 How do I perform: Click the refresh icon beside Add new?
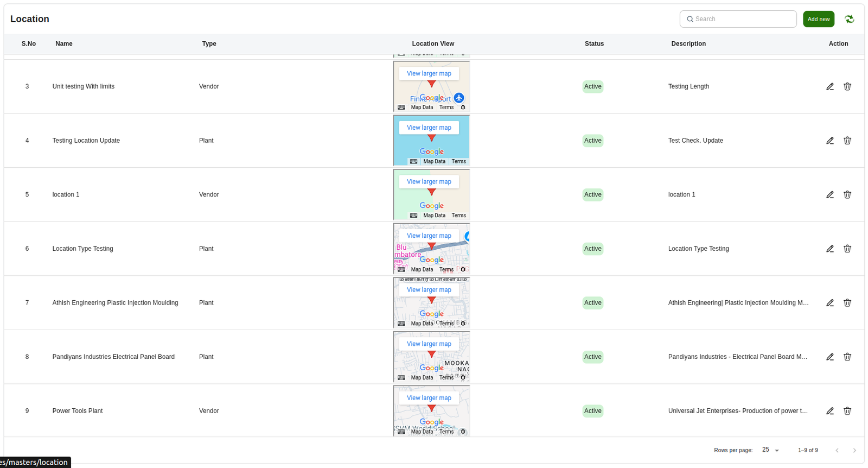pos(849,19)
